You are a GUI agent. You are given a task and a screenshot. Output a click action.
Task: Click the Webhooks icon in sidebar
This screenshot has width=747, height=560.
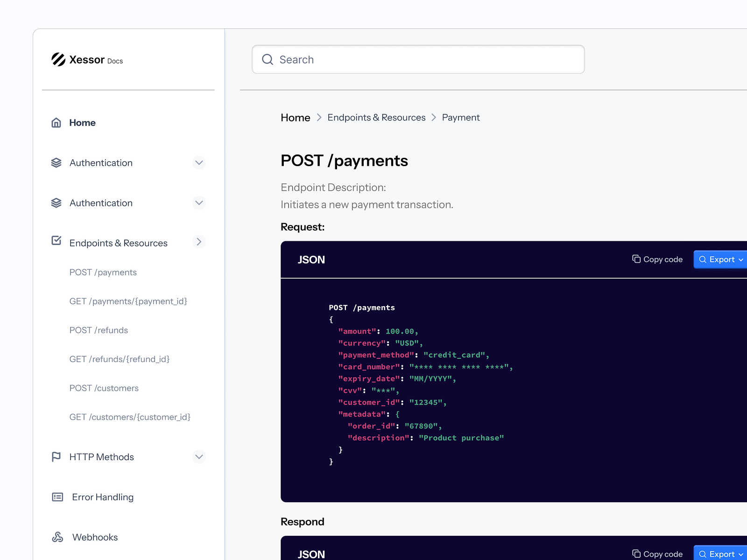pos(57,537)
